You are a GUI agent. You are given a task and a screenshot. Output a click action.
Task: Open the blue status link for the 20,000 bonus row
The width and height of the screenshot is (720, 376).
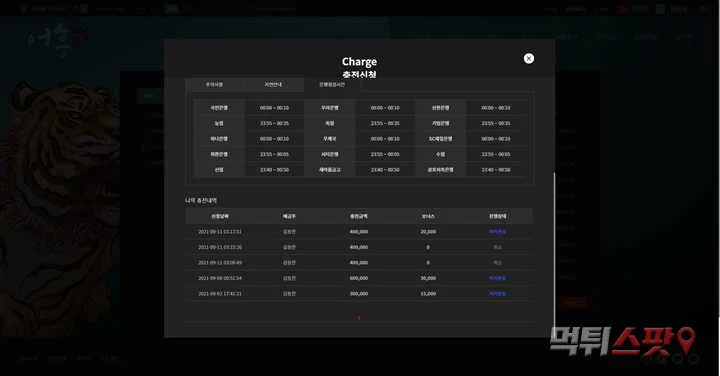497,232
